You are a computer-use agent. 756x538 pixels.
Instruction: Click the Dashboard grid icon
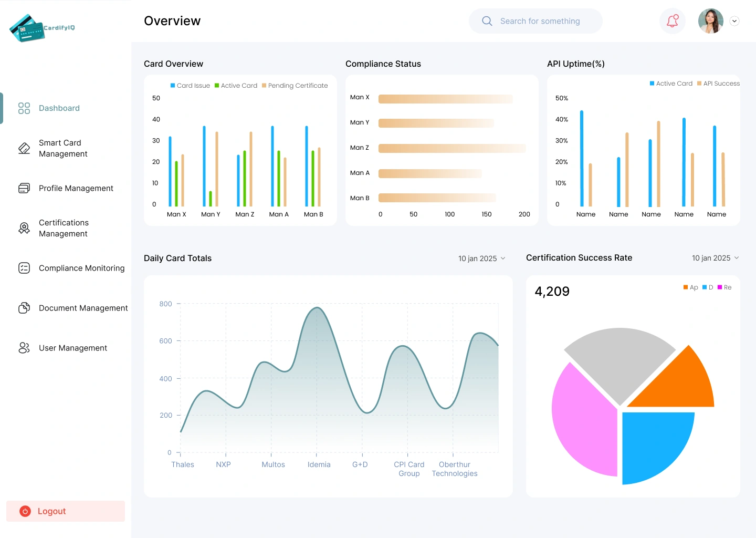coord(24,108)
